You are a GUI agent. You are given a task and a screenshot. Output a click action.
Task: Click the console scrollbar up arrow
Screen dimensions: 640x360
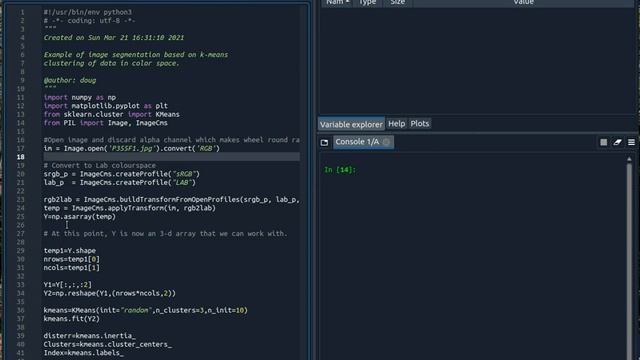click(629, 159)
